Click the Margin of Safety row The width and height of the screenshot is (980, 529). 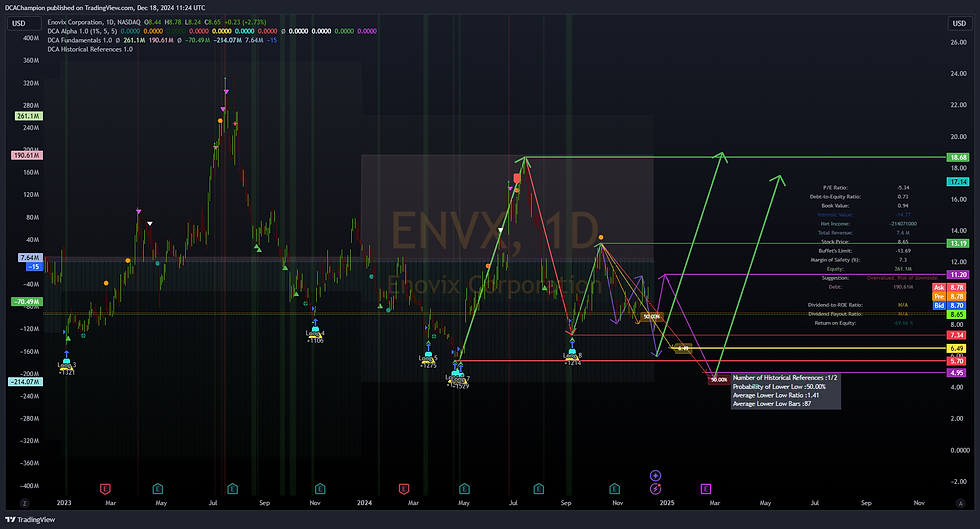(861, 259)
